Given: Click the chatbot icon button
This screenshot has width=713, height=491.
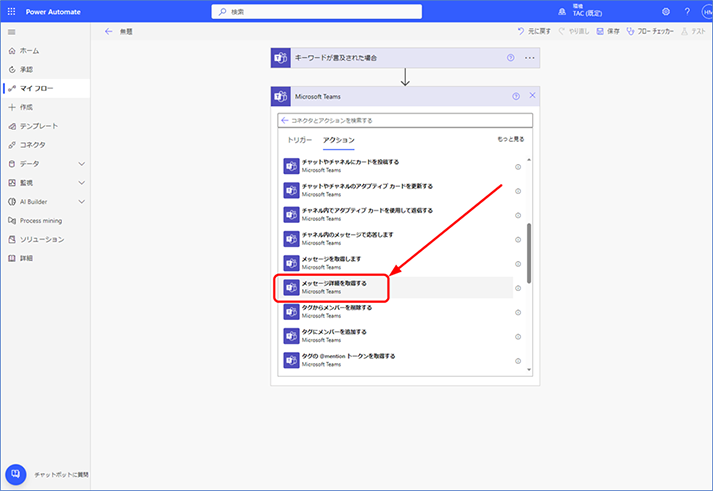Looking at the screenshot, I should coord(15,474).
